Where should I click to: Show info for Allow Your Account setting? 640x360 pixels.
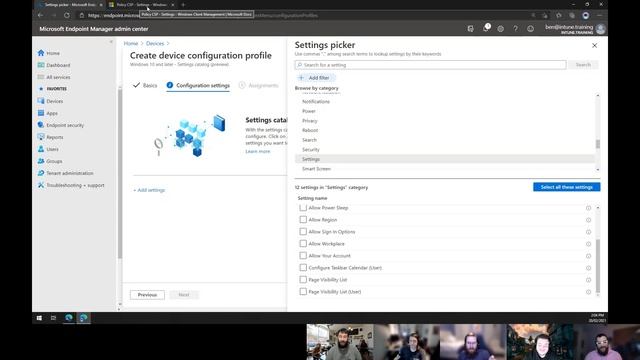pyautogui.click(x=588, y=256)
